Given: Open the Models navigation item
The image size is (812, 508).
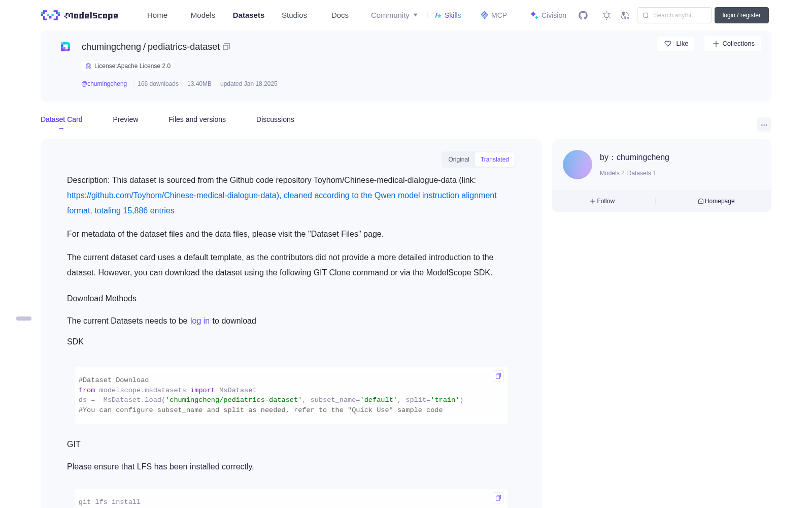Looking at the screenshot, I should tap(203, 15).
